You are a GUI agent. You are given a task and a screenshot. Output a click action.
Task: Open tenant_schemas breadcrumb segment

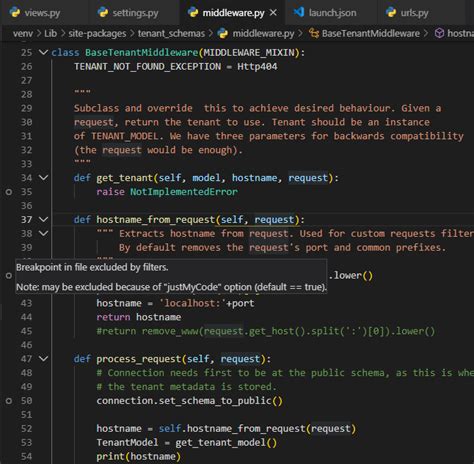[x=171, y=34]
